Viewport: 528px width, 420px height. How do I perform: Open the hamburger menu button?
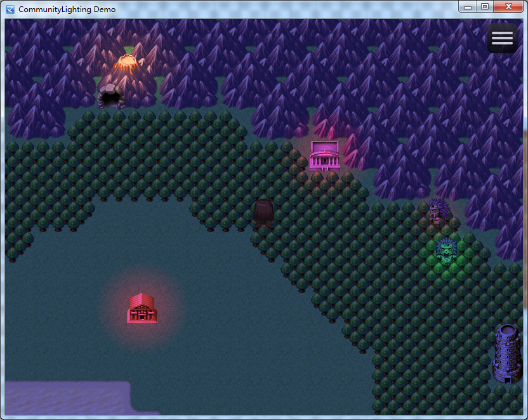(x=501, y=38)
